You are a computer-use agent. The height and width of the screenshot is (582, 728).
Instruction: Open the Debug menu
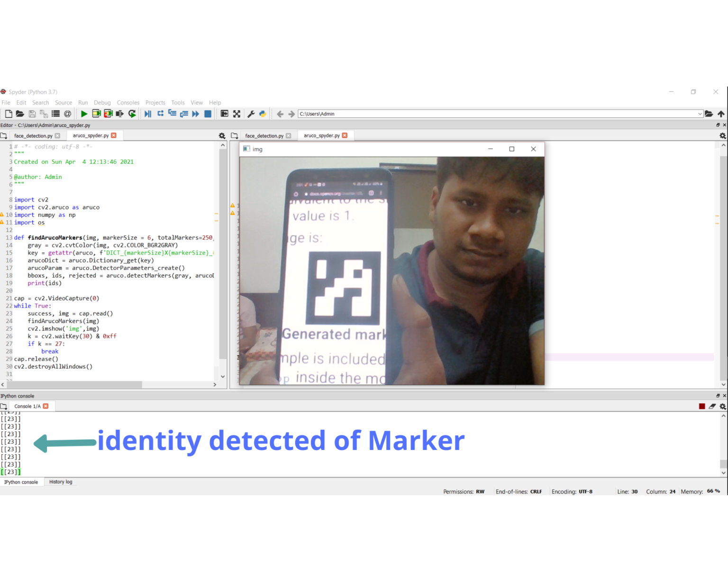coord(102,102)
